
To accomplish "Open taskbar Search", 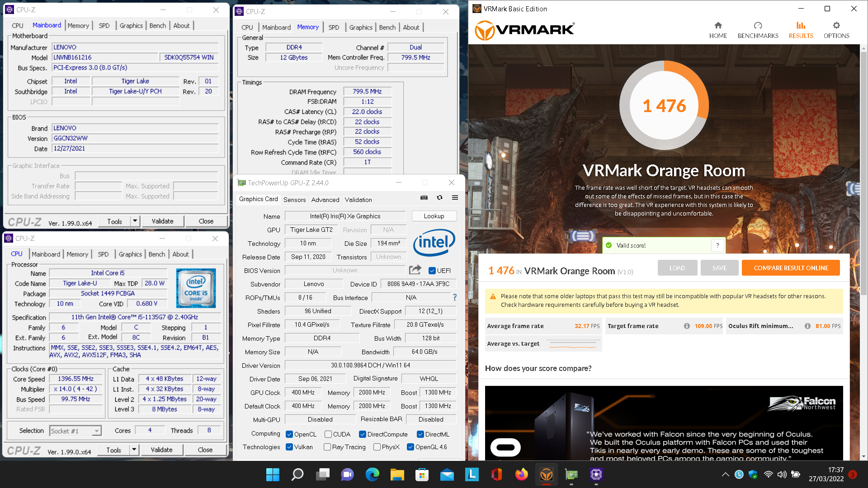I will pyautogui.click(x=297, y=474).
